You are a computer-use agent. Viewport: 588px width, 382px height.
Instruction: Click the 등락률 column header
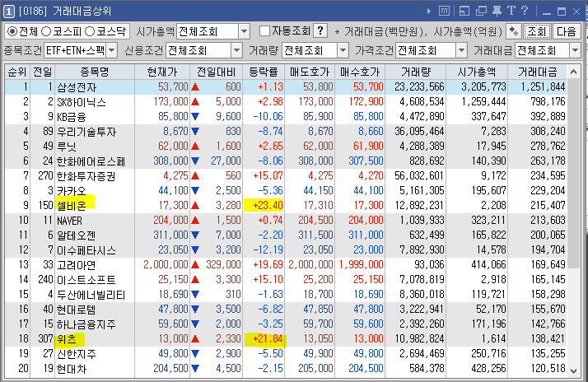264,72
